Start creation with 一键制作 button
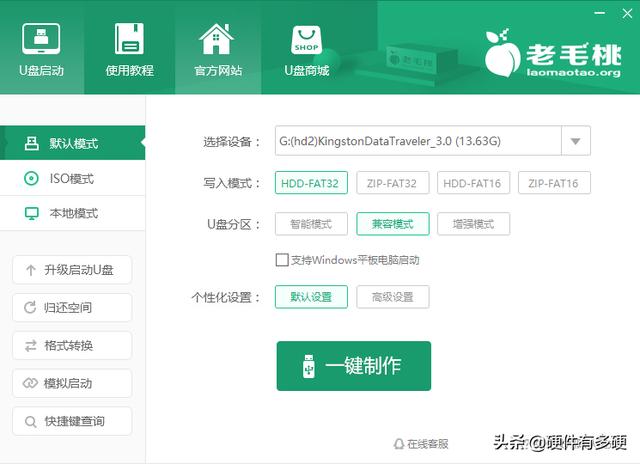640x464 pixels. click(353, 366)
